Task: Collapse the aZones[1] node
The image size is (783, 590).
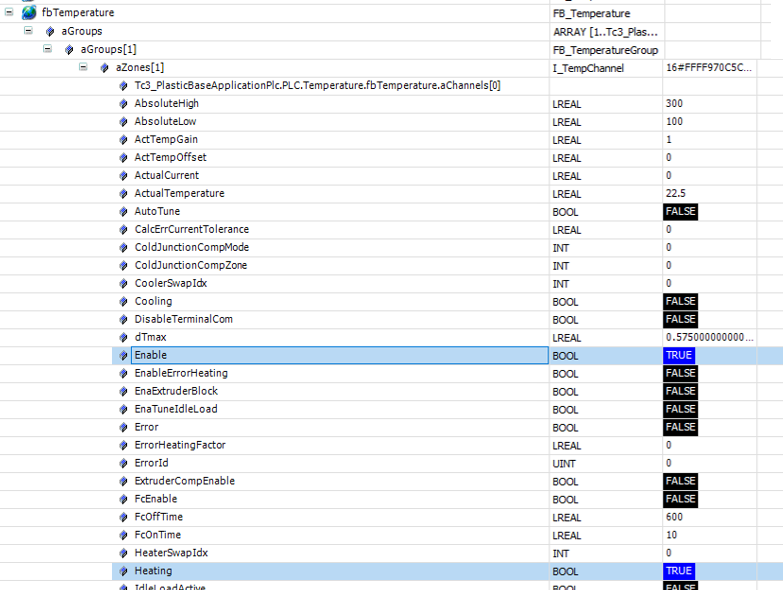Action: [x=83, y=66]
